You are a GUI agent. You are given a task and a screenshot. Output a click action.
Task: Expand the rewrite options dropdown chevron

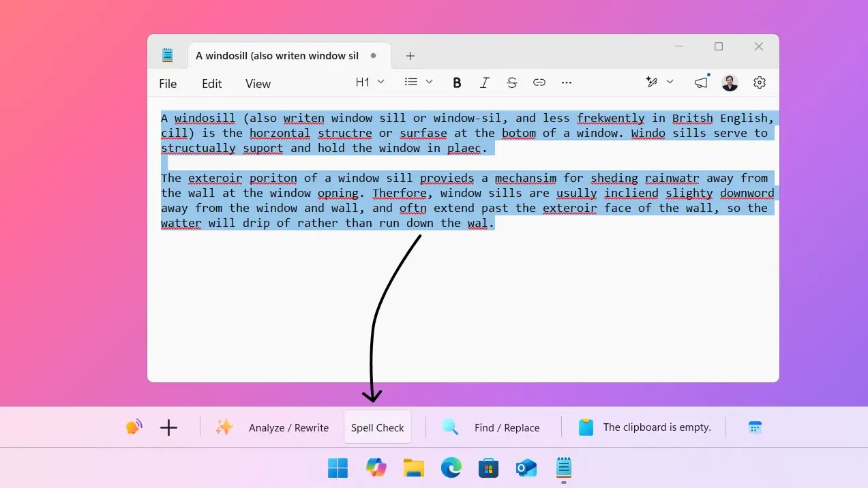pos(670,82)
